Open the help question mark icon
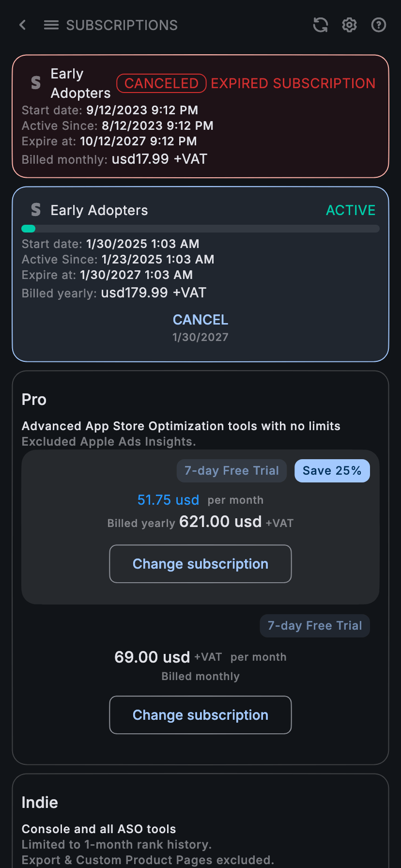The image size is (401, 868). (378, 25)
